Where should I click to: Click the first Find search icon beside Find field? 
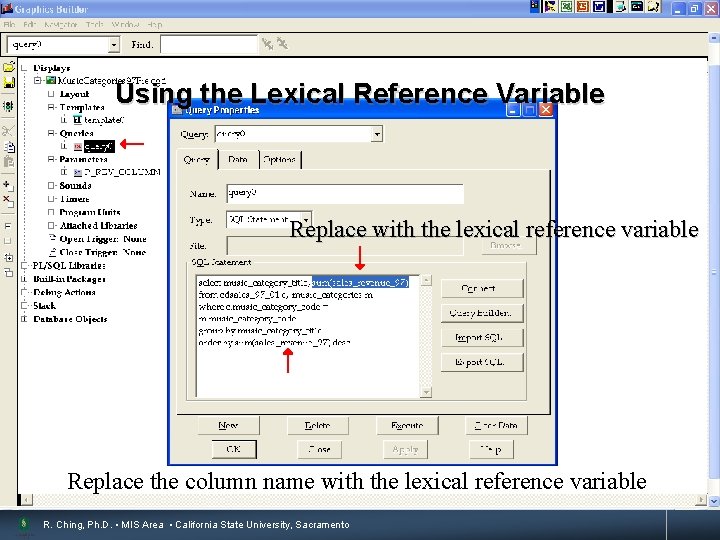point(267,44)
